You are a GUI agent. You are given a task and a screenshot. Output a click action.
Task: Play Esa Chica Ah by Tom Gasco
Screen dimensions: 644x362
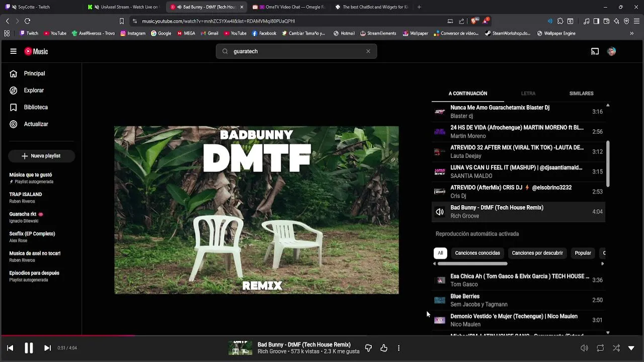coord(518,280)
